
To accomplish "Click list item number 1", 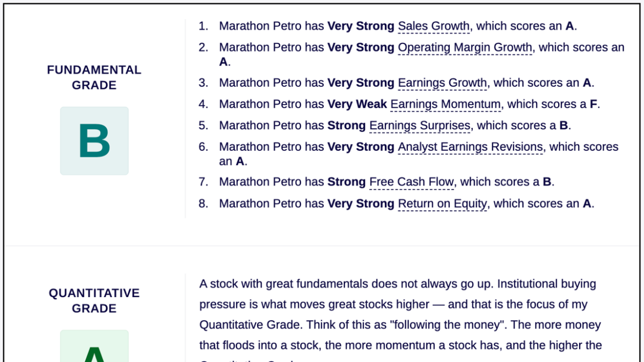I will 388,26.
